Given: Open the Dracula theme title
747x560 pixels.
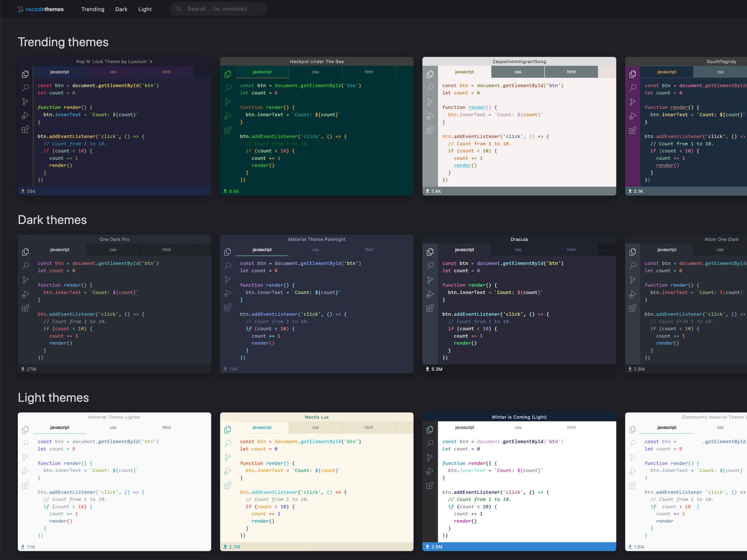Looking at the screenshot, I should point(519,239).
